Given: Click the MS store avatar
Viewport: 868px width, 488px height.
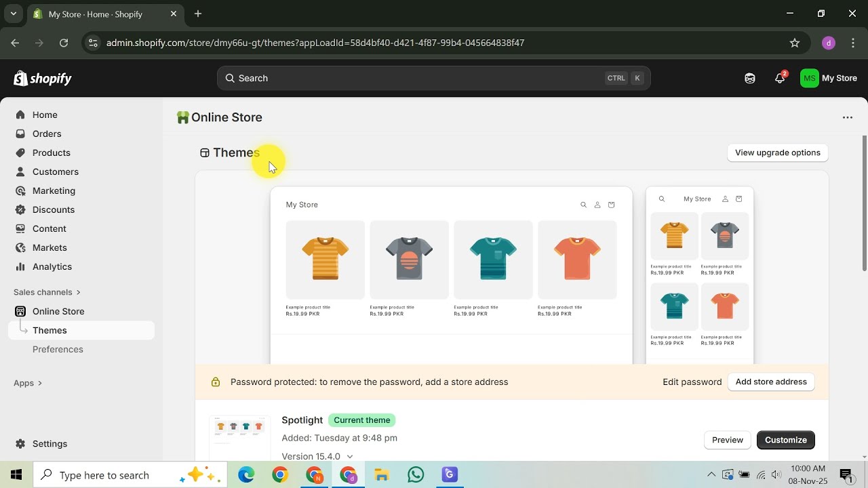Looking at the screenshot, I should point(809,78).
